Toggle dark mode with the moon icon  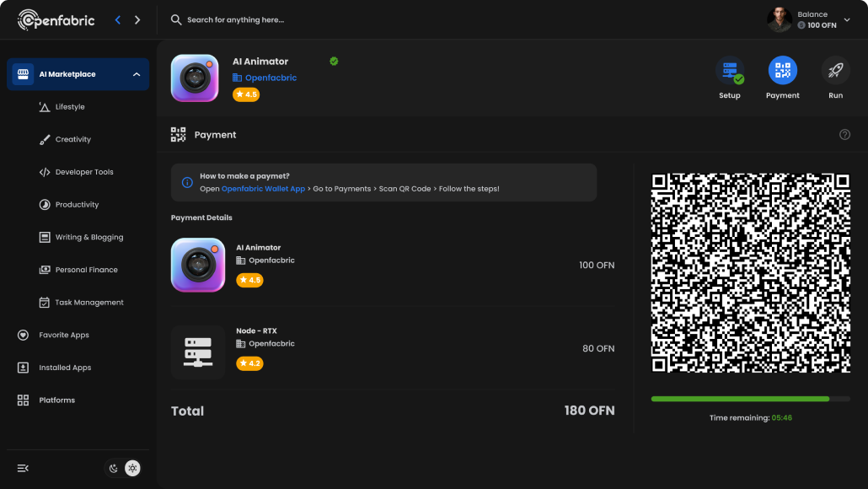[x=113, y=468]
